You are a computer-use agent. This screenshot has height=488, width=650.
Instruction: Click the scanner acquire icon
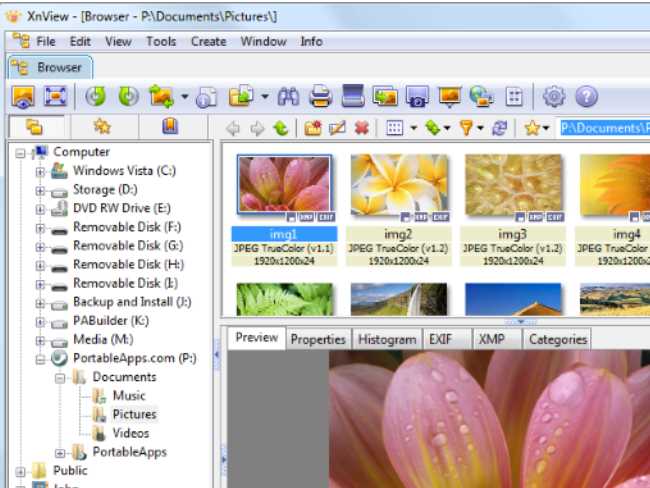(353, 96)
